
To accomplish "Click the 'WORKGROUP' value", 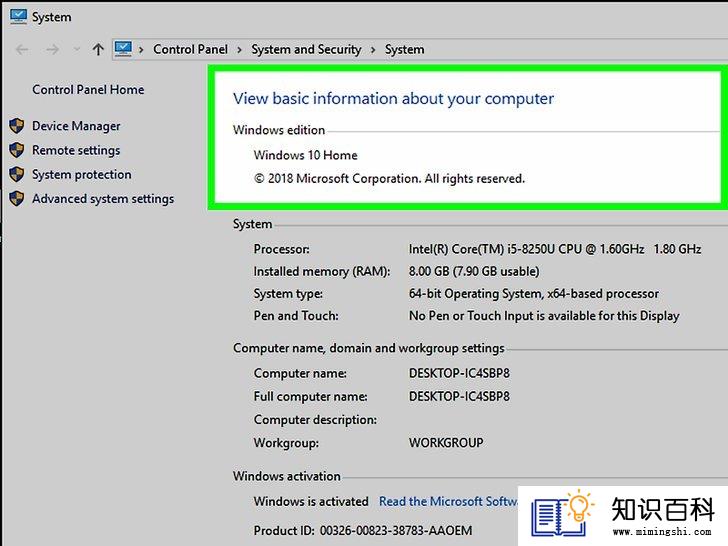I will click(446, 443).
